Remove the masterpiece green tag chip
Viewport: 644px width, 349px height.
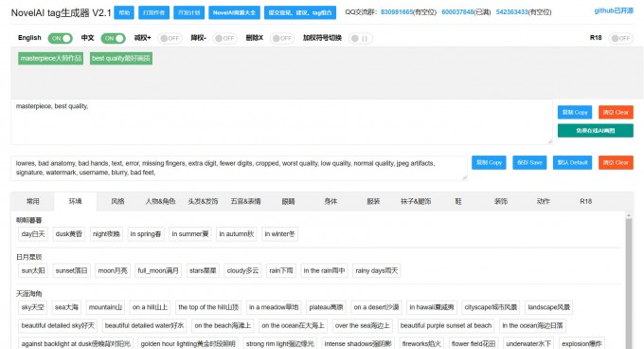pyautogui.click(x=50, y=59)
